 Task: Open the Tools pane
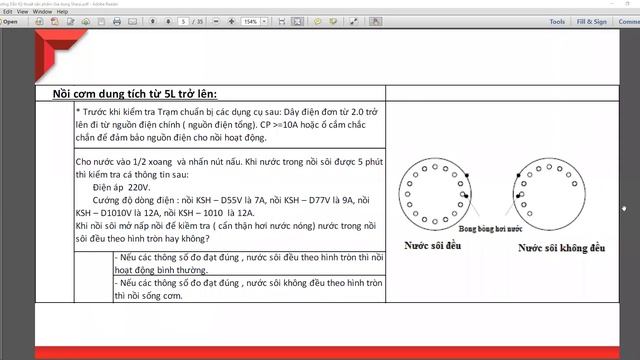click(557, 22)
